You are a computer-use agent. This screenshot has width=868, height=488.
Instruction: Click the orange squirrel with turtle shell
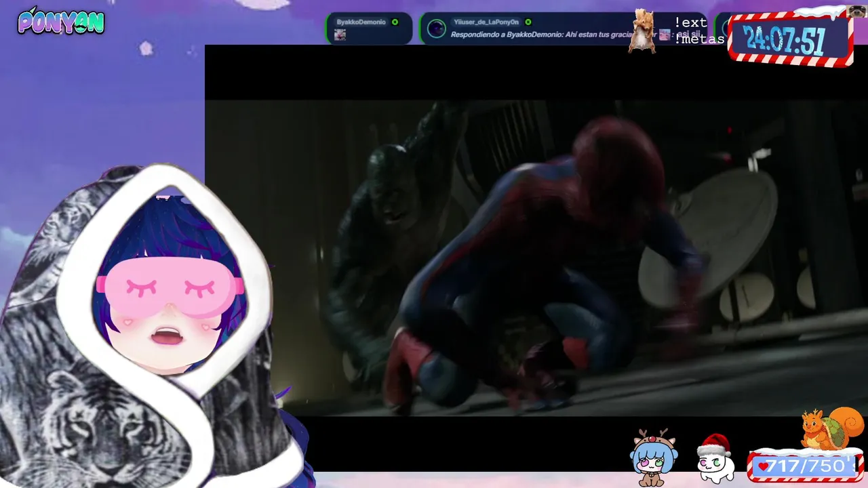tap(832, 429)
